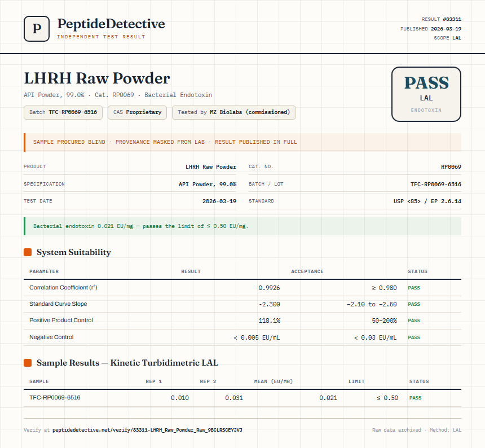Click the acceptance < 0.03 EU/mL
Viewport: 485px width, 448px height.
(375, 337)
